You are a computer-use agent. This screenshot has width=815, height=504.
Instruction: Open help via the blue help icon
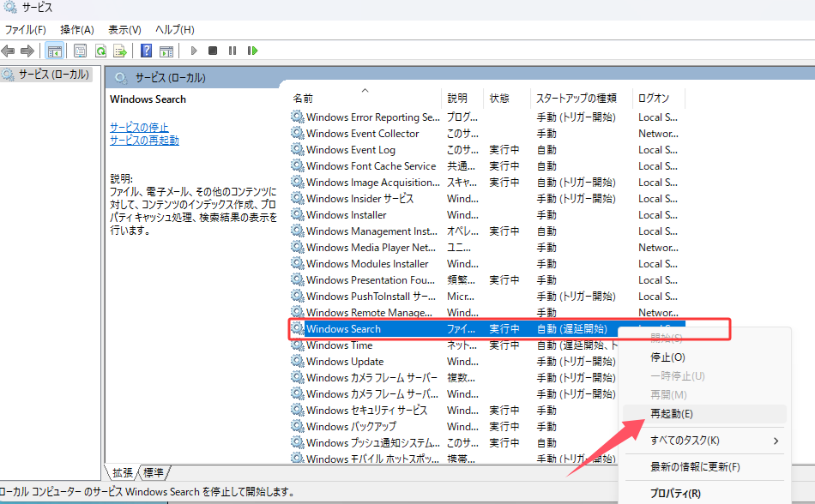[x=148, y=50]
